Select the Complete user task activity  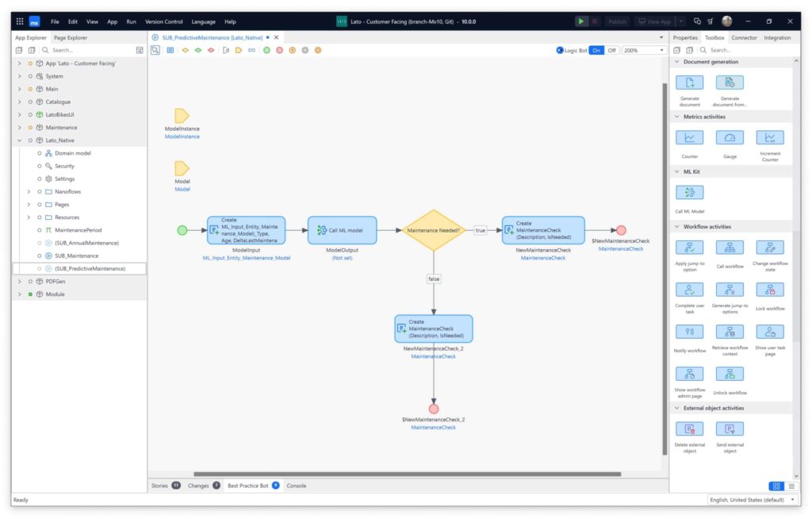pyautogui.click(x=690, y=290)
